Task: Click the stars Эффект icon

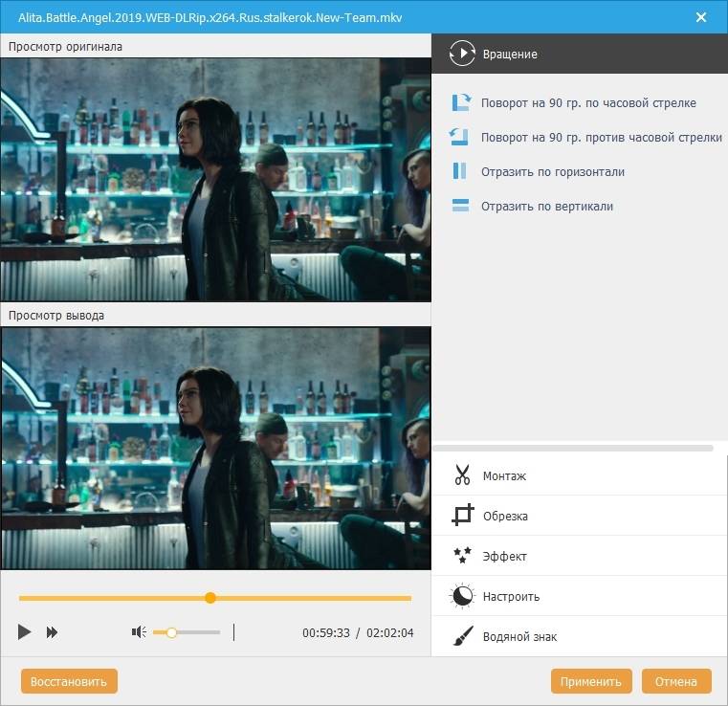Action: tap(462, 555)
